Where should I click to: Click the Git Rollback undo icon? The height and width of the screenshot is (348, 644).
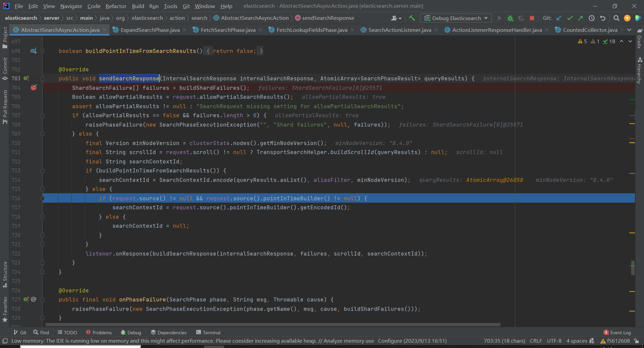603,18
